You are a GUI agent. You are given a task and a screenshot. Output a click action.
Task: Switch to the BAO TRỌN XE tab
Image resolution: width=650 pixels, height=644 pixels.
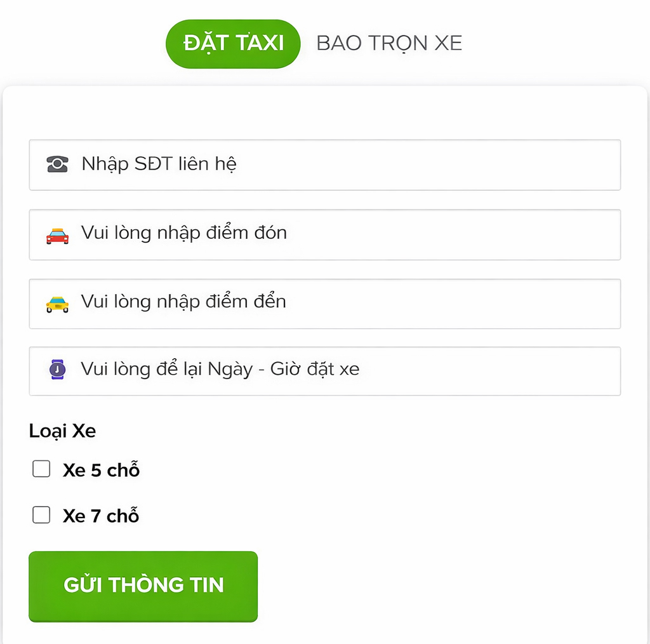(388, 43)
